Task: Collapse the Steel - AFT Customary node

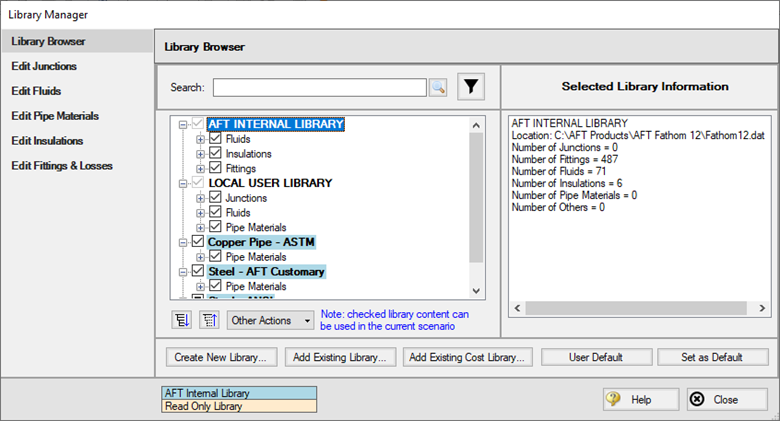Action: pyautogui.click(x=183, y=272)
